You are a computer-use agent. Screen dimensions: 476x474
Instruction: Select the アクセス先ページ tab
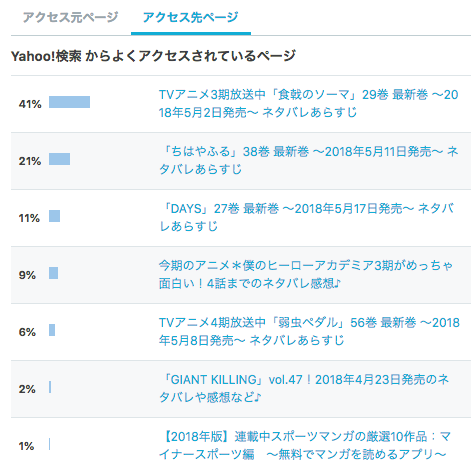coord(190,17)
